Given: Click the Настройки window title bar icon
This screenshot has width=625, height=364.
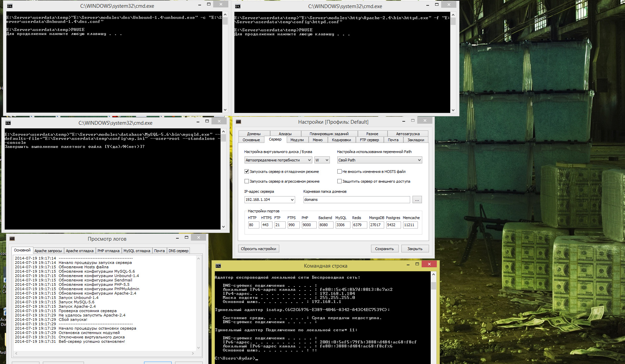Looking at the screenshot, I should point(238,122).
